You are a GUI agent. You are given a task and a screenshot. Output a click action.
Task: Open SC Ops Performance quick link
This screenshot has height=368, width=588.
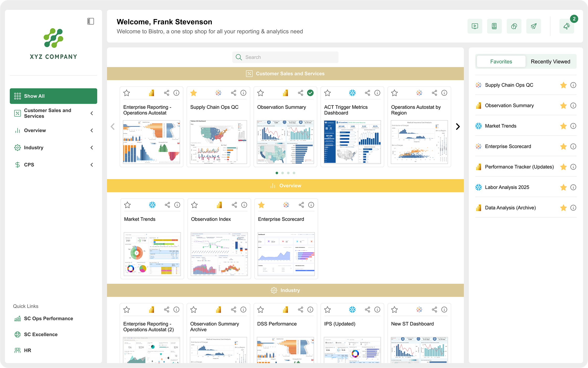tap(48, 318)
